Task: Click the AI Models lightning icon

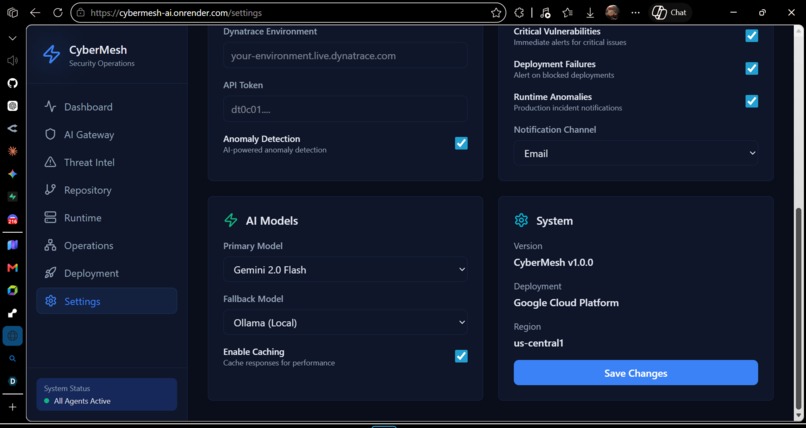Action: tap(231, 220)
